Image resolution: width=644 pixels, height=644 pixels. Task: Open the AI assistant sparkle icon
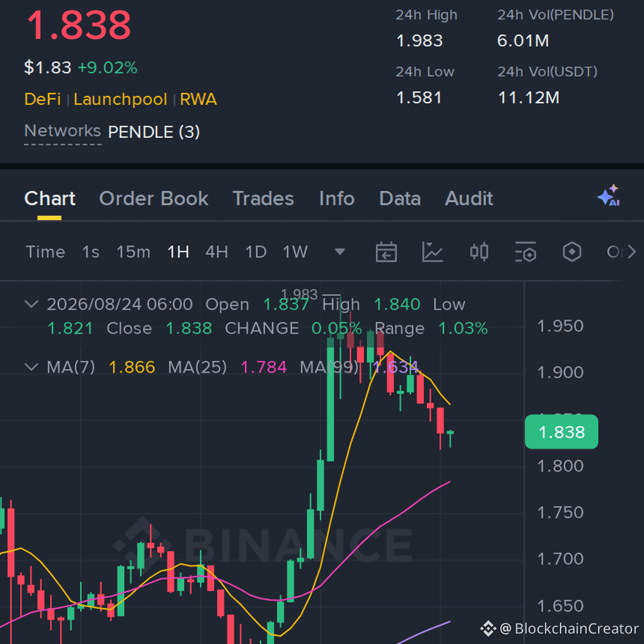609,196
